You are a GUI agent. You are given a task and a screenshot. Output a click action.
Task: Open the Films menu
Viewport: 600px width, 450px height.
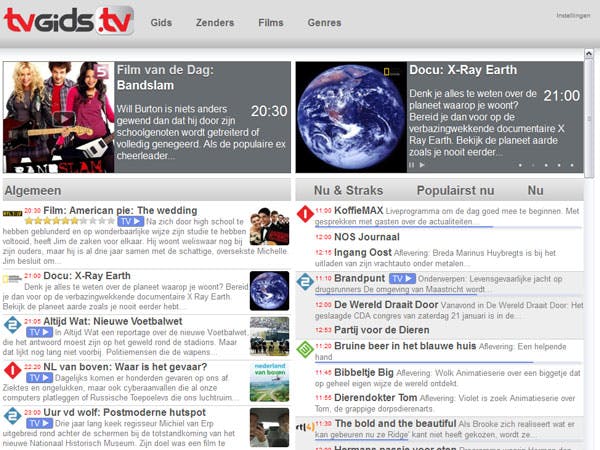pyautogui.click(x=271, y=23)
